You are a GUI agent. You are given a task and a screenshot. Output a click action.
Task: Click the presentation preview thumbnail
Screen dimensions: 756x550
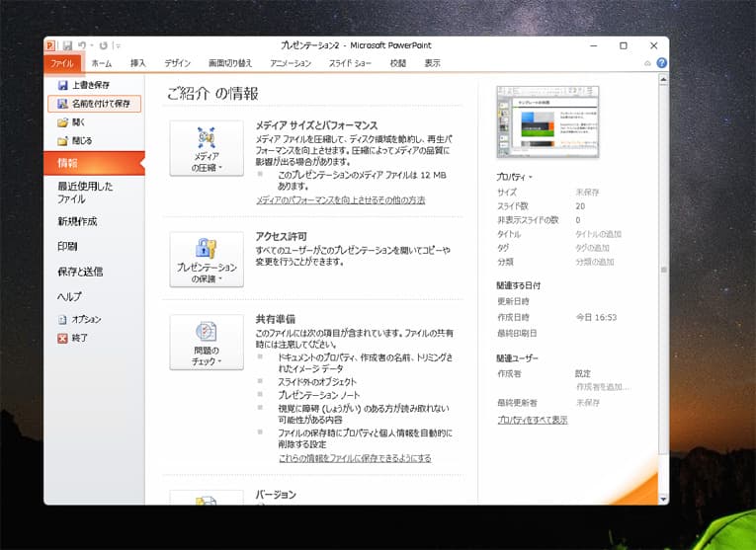547,121
